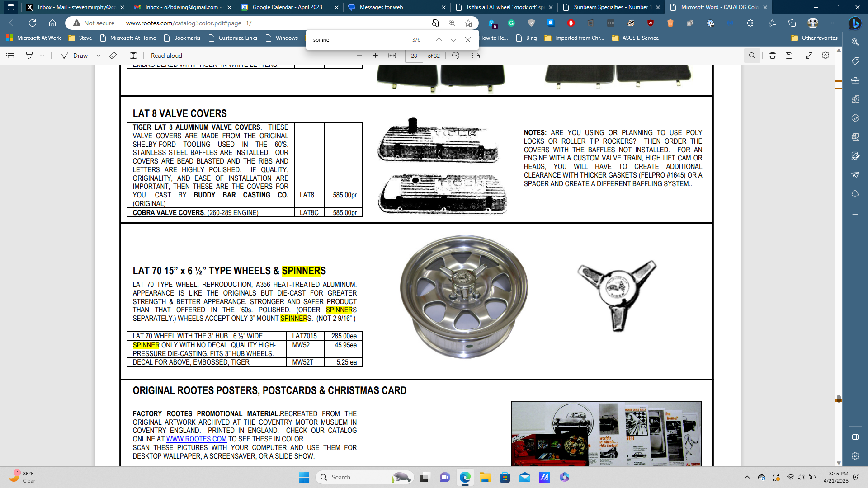Open ASUS E-Service favorites folder
Screen dimensions: 868x488
tap(635, 38)
